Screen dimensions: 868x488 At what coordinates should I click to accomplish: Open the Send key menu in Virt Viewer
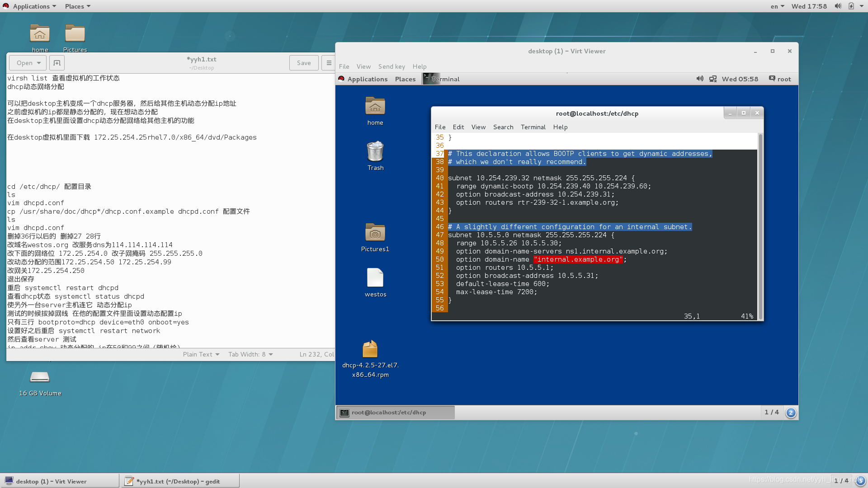(x=392, y=66)
